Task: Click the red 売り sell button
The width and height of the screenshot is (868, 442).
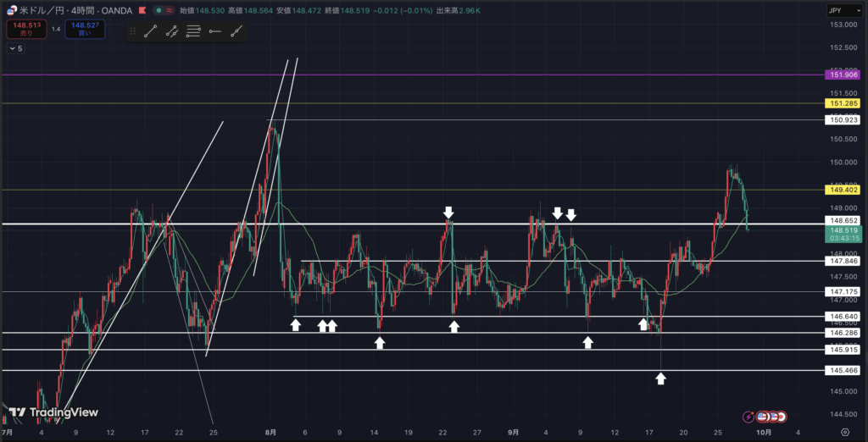Action: tap(26, 29)
